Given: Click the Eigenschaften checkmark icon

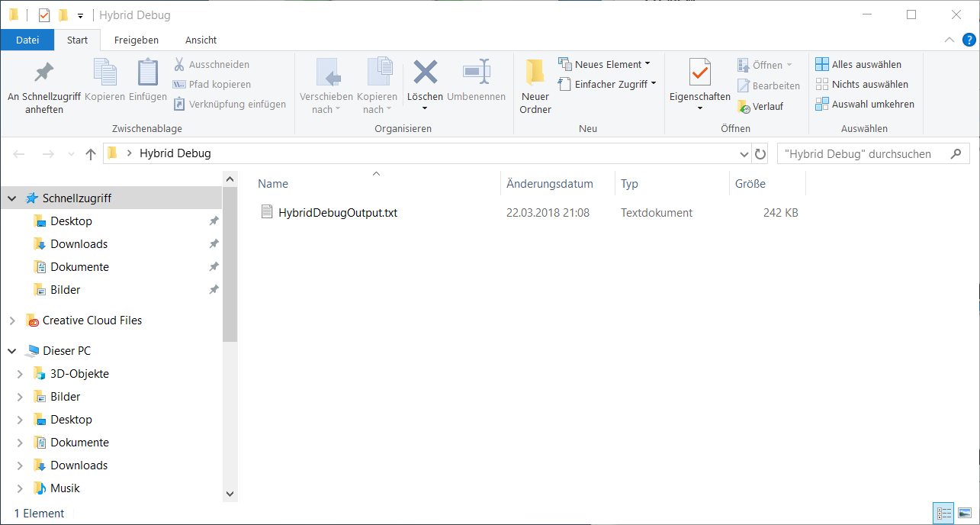Looking at the screenshot, I should pos(699,72).
